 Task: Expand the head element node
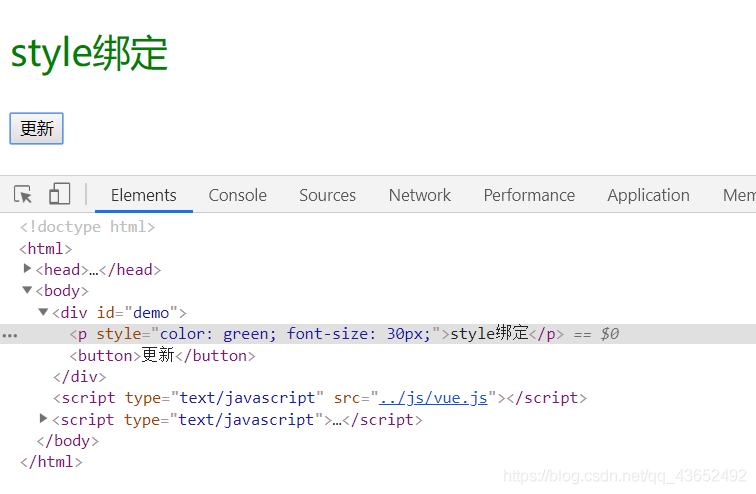point(27,268)
